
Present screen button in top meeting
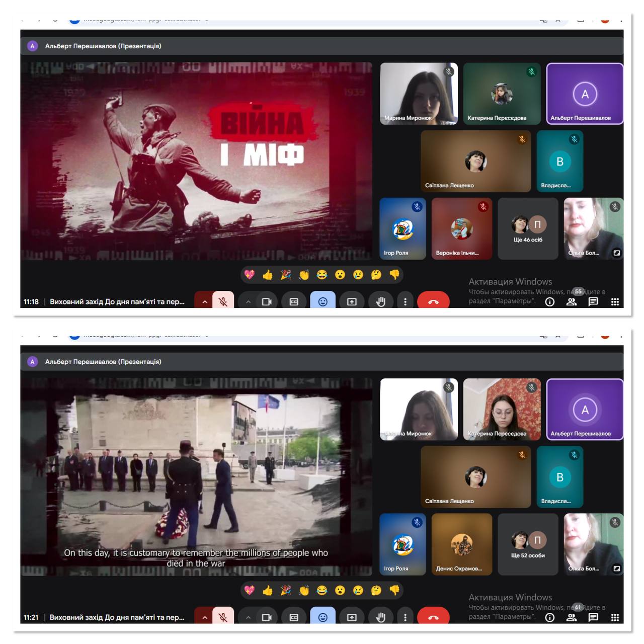coord(352,301)
